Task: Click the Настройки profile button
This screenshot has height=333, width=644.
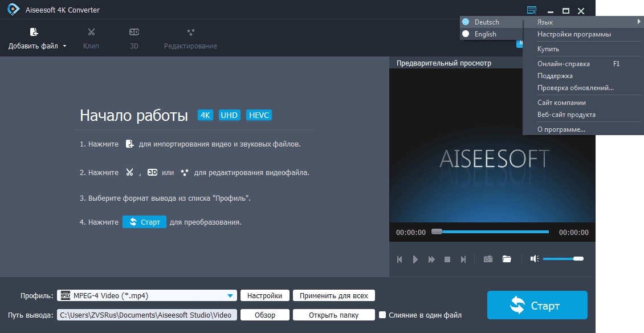Action: [265, 295]
